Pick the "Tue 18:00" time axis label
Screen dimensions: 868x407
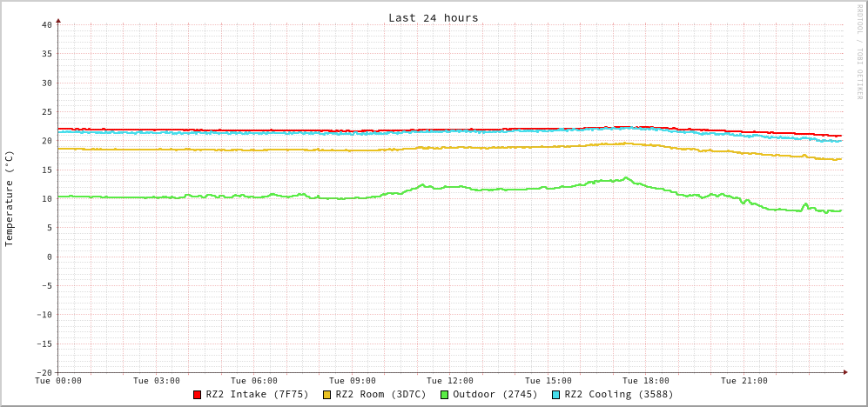(646, 381)
